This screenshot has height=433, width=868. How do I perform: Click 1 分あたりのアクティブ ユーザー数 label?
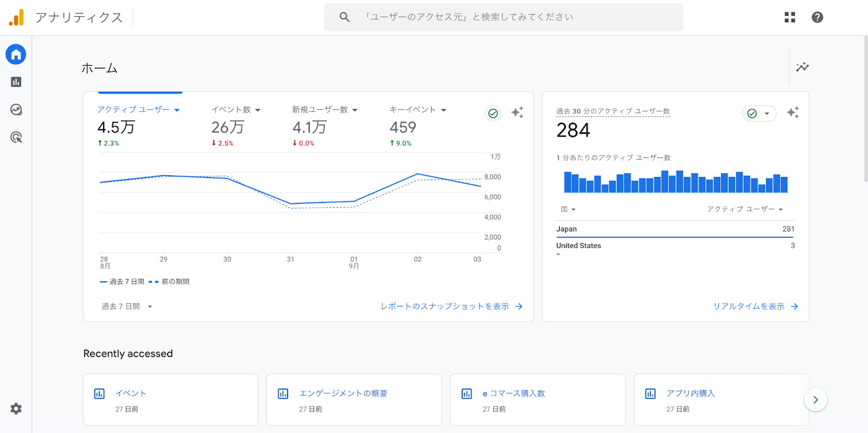tap(614, 158)
